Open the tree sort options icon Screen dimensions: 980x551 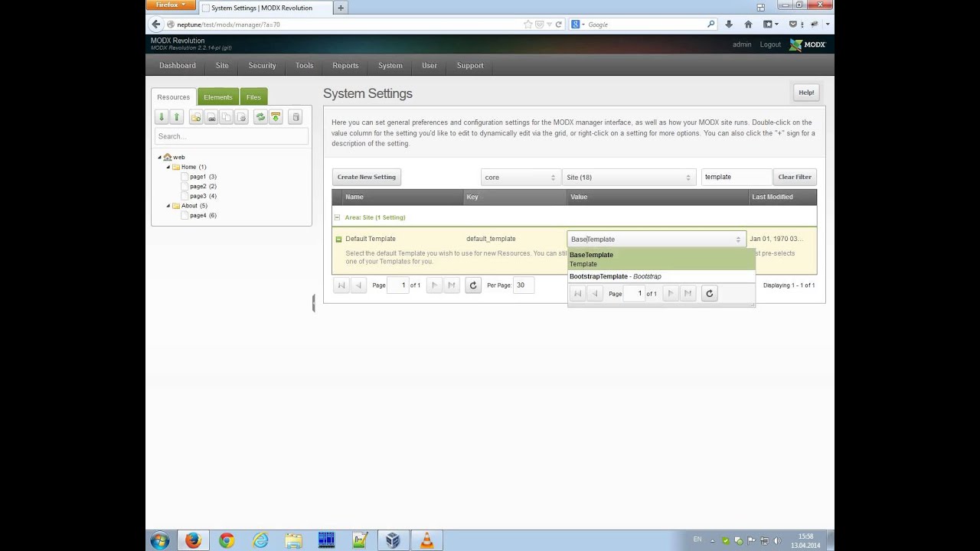(x=276, y=117)
